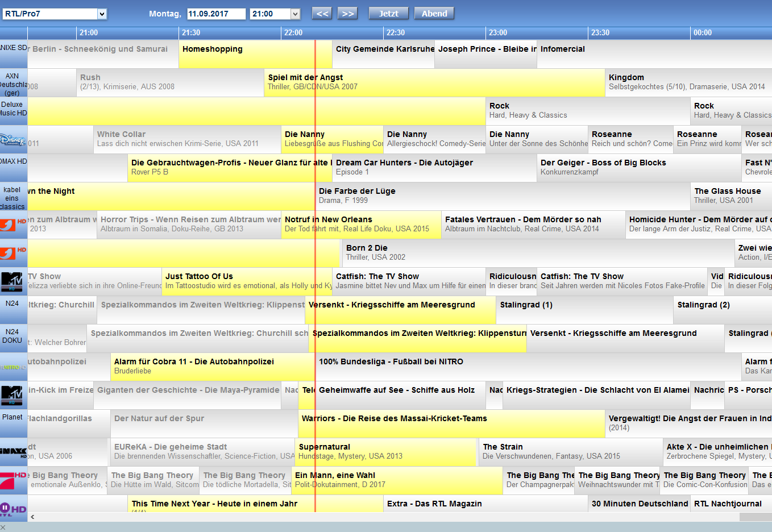Open the Stalingrad (1) programme

pos(585,310)
